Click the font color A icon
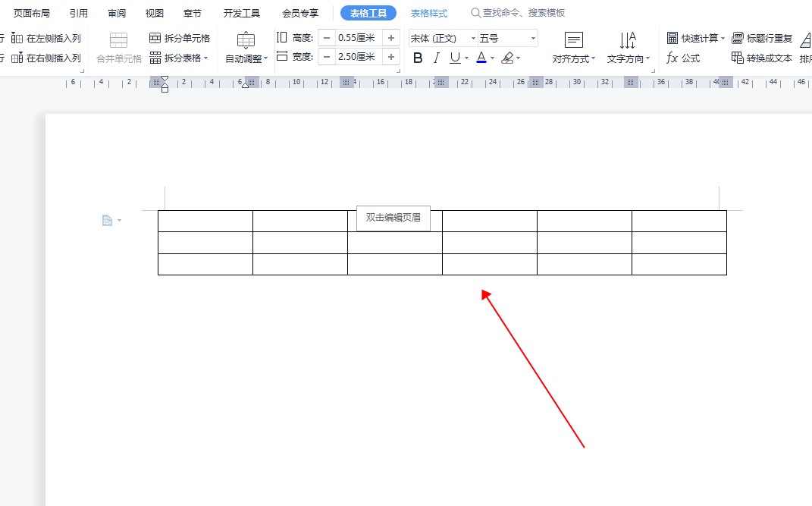This screenshot has width=812, height=506. (481, 58)
